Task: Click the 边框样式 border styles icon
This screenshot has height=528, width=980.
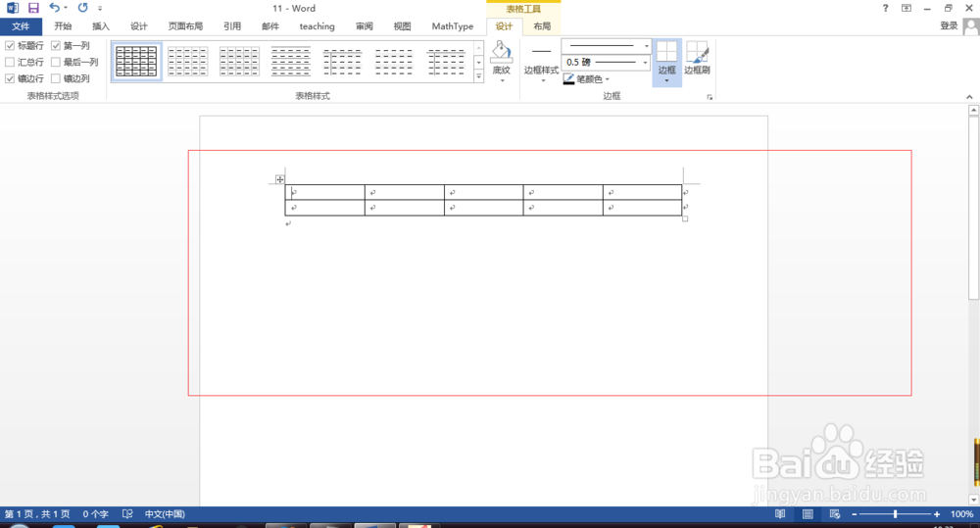Action: (541, 51)
